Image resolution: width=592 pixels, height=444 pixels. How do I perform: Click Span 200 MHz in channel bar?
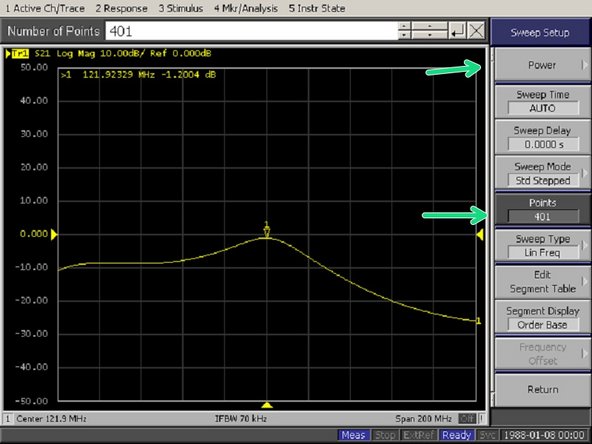[x=423, y=419]
